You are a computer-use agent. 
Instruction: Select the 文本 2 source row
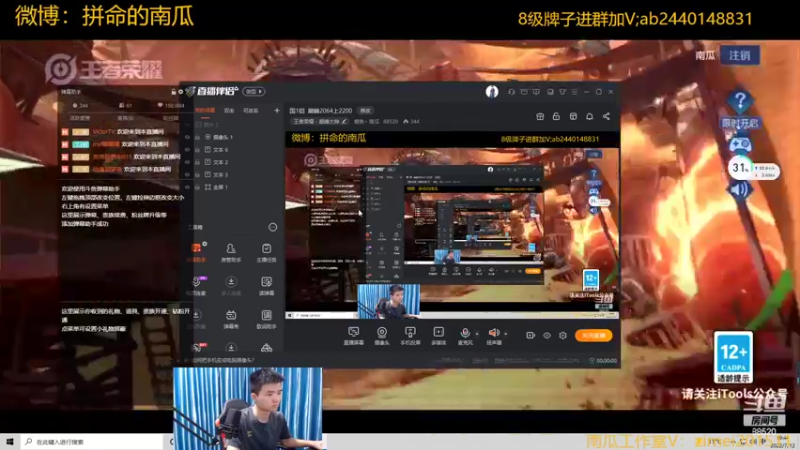233,162
